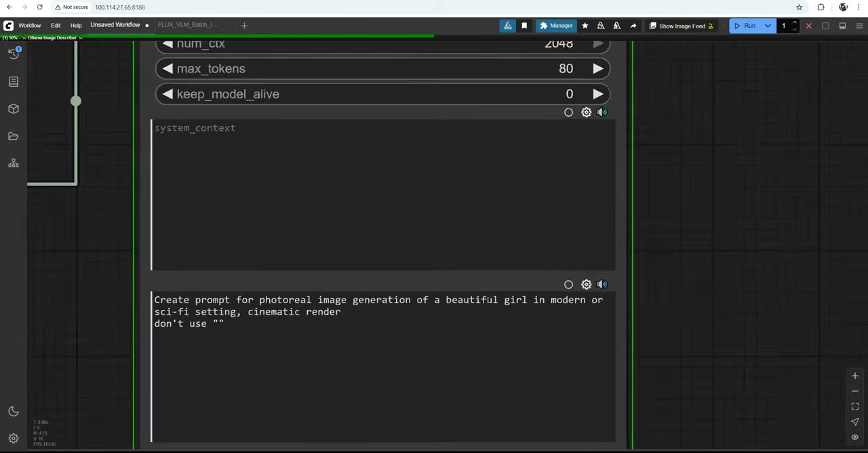Decrease num_ctx with the left arrow
The height and width of the screenshot is (453, 868).
click(167, 45)
